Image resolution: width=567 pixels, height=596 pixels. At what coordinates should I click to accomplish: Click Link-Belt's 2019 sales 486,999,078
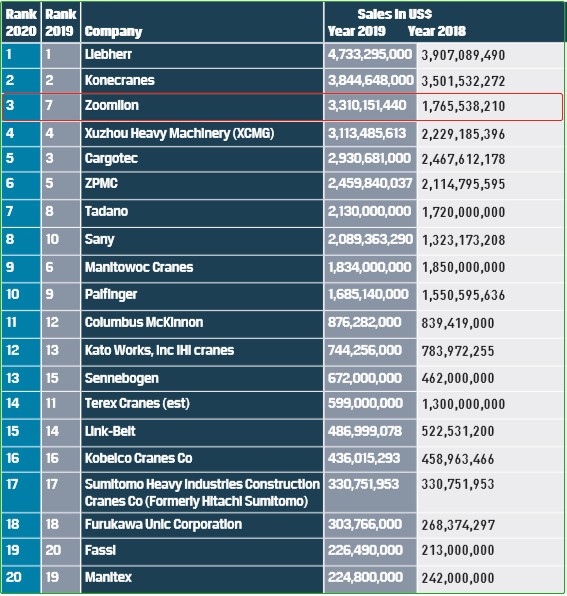[x=365, y=431]
